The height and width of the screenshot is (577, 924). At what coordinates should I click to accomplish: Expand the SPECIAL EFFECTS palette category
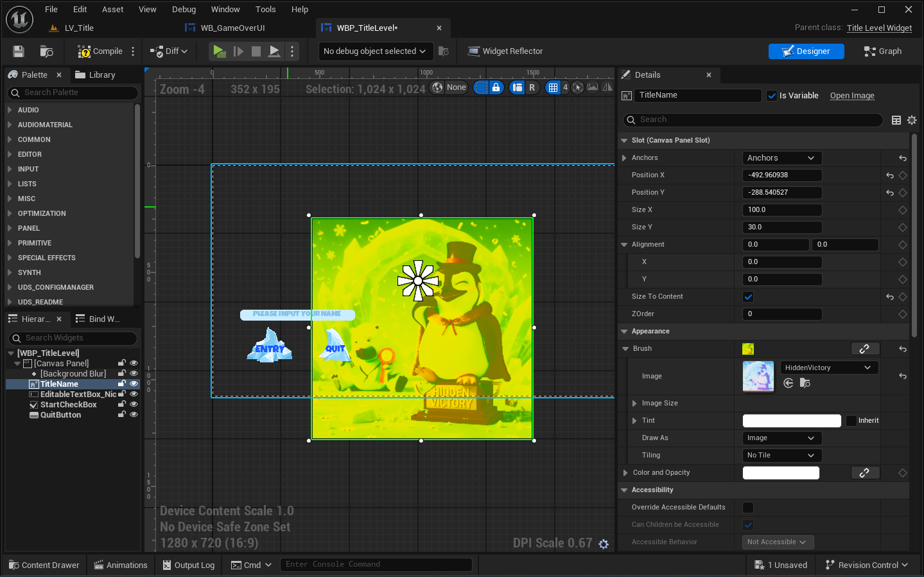[x=46, y=258]
